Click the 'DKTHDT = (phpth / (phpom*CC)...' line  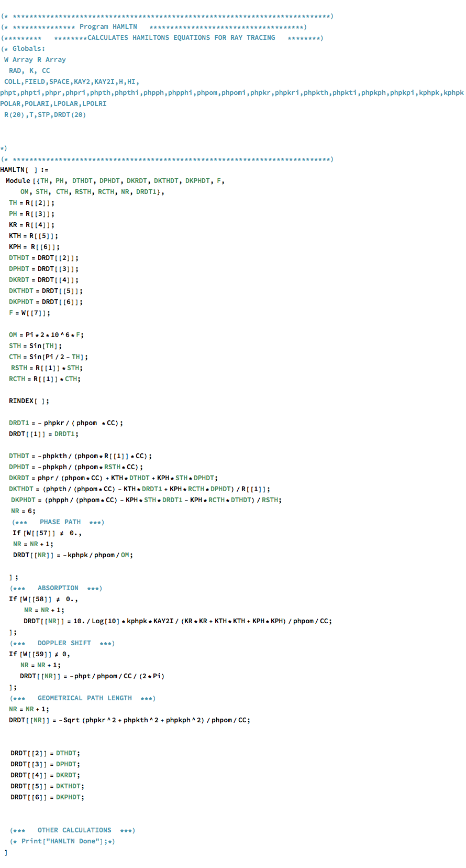[x=140, y=489]
